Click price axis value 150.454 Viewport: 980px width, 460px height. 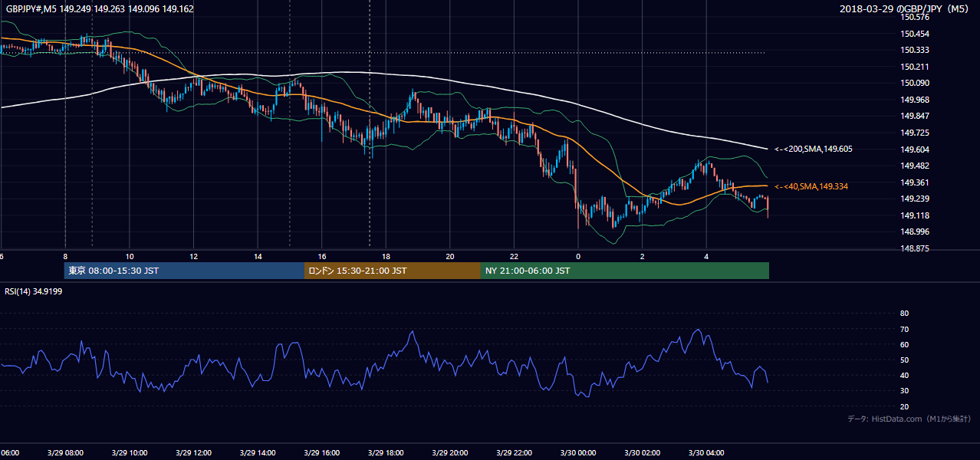914,34
